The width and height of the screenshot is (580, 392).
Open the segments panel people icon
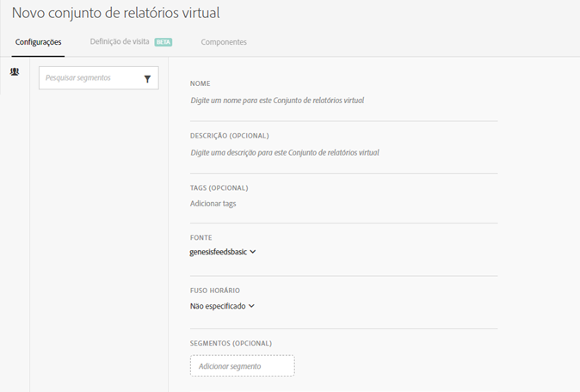pos(15,71)
